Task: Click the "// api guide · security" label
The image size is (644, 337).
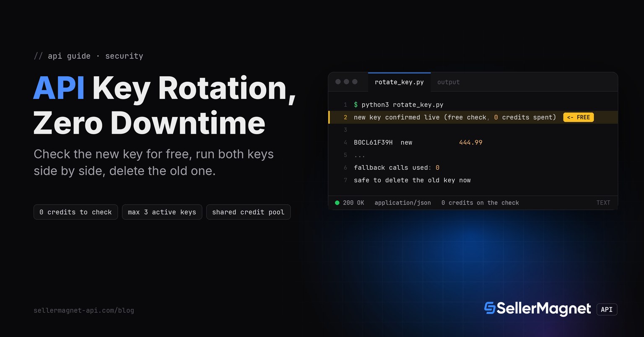Action: coord(88,56)
